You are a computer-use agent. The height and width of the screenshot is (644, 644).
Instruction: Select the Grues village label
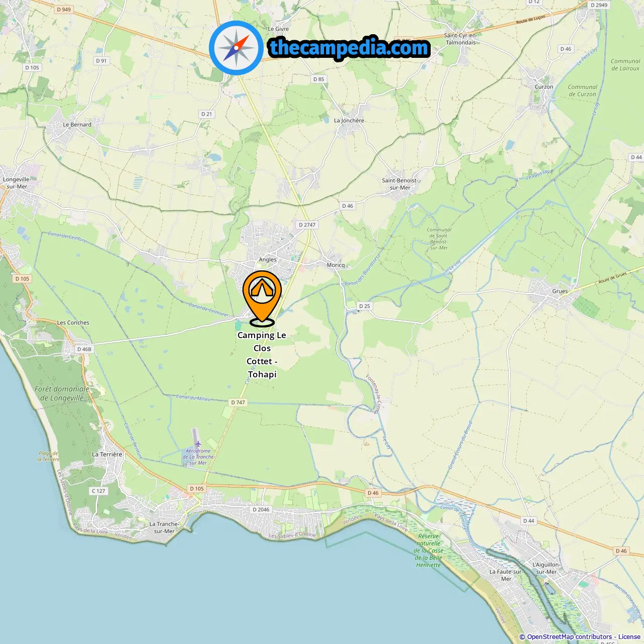click(560, 291)
